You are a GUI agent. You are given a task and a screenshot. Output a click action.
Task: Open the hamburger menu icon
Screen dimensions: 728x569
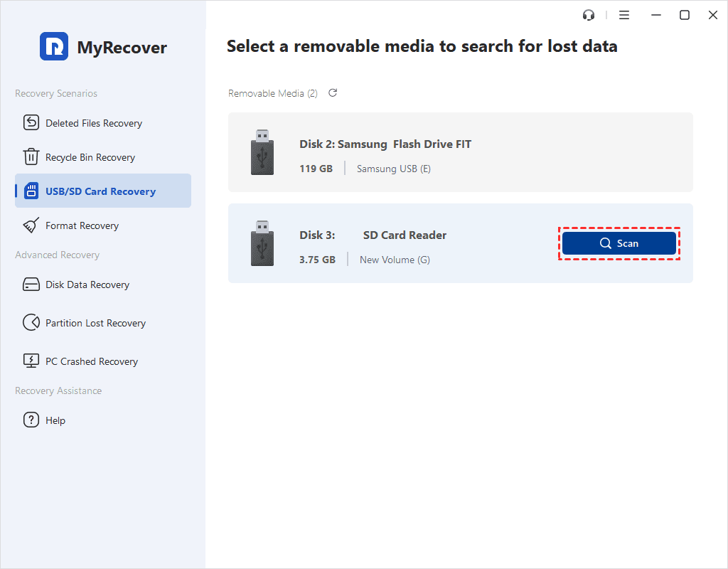click(624, 16)
